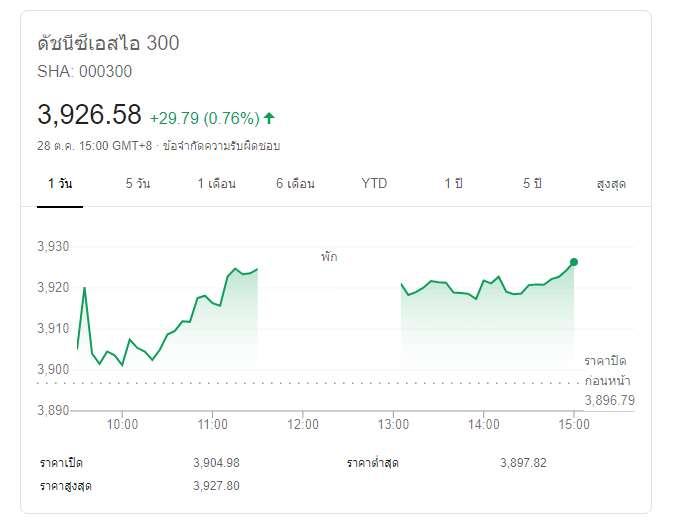Click the green endpoint dot on chart

(573, 262)
